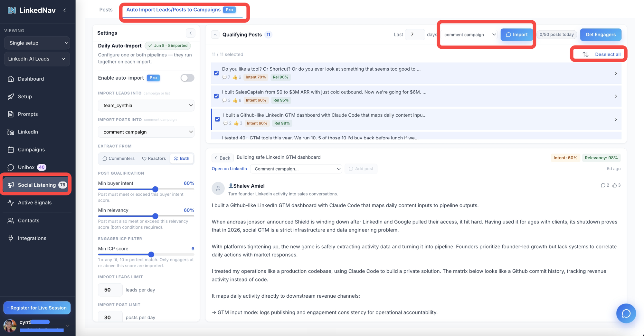Expand the 'Github-like LinkedIn GTM dashboard' post arrow
Image resolution: width=644 pixels, height=336 pixels.
coord(616,119)
